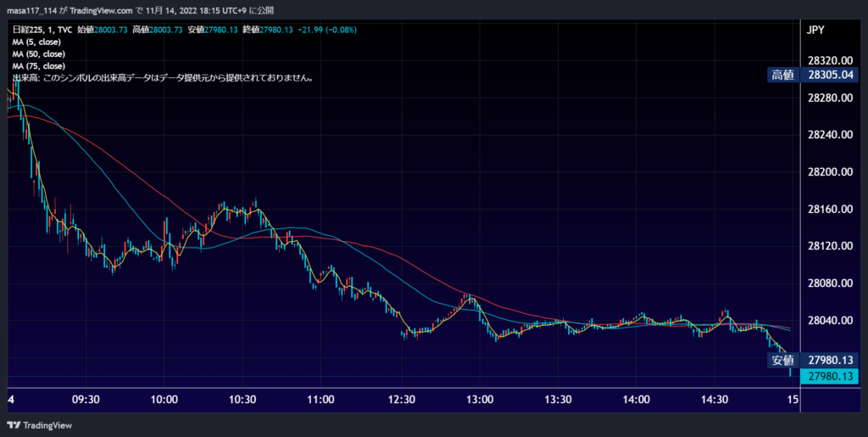The image size is (868, 437).
Task: Click the 28240.00 price axis value
Action: tap(830, 135)
